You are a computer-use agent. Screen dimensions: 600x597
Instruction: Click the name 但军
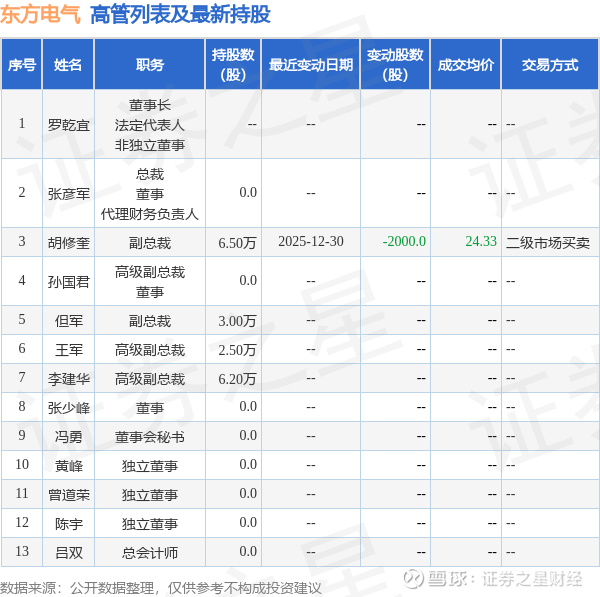(68, 321)
